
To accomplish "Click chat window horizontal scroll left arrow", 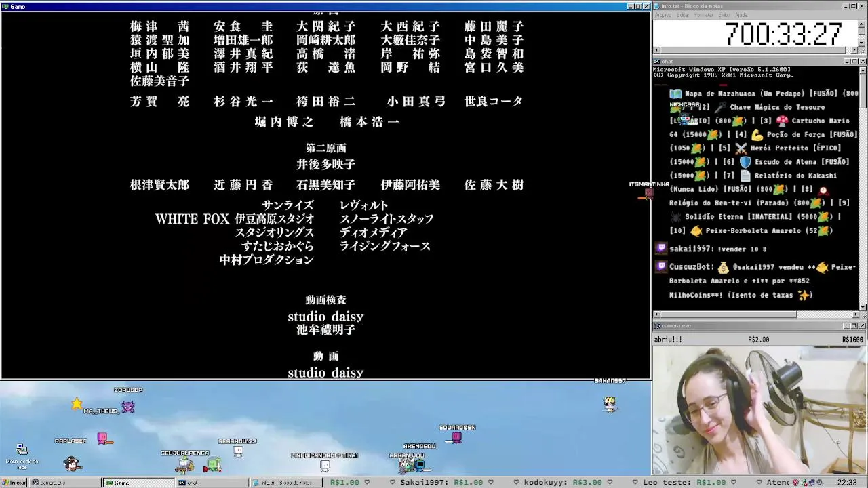I will coord(656,314).
